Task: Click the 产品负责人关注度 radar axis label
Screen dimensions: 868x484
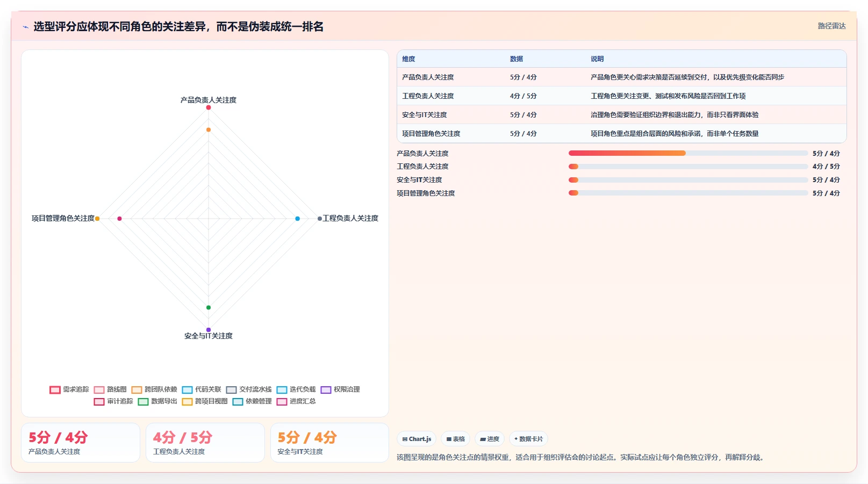Action: coord(209,100)
